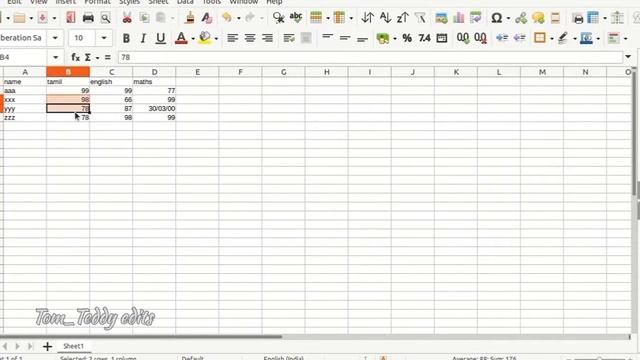Select the column F header

coord(240,72)
